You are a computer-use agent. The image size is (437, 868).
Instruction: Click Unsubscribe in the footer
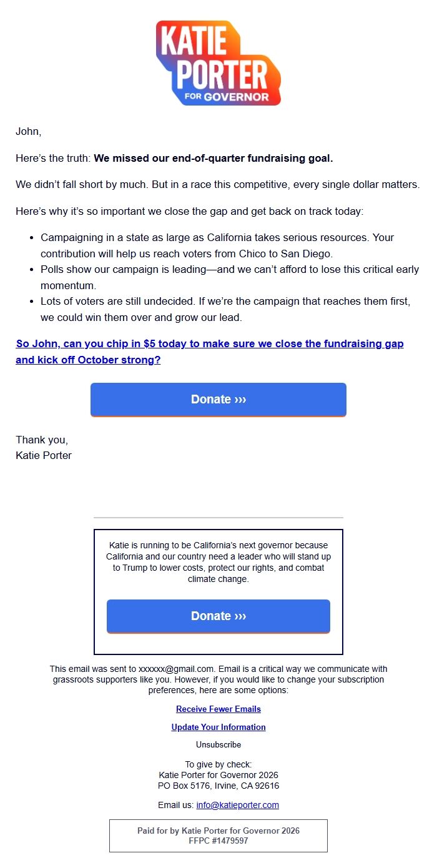point(219,745)
